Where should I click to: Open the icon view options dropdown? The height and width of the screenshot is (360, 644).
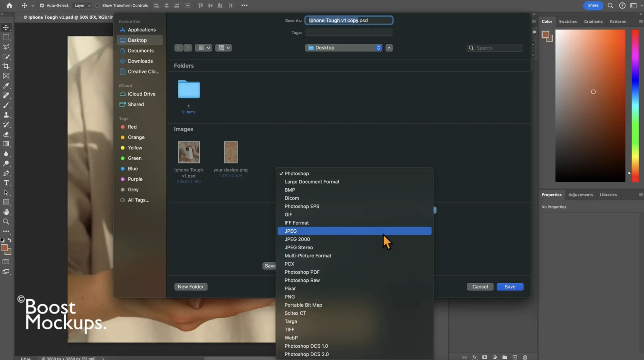[204, 48]
